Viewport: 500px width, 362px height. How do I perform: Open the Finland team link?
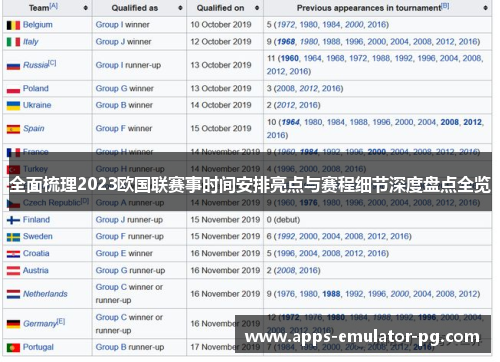click(x=36, y=220)
